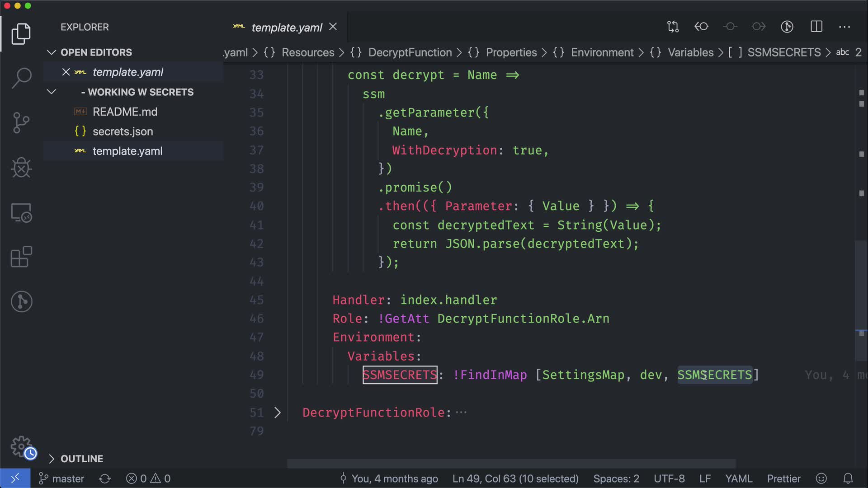This screenshot has height=488, width=868.
Task: Open the Run and Debug view
Action: 21,168
